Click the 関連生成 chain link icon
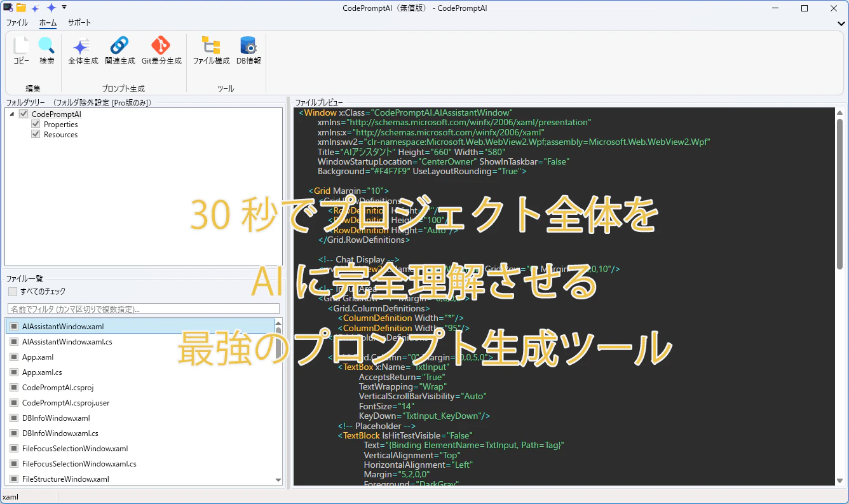Viewport: 849px width, 504px height. tap(119, 46)
